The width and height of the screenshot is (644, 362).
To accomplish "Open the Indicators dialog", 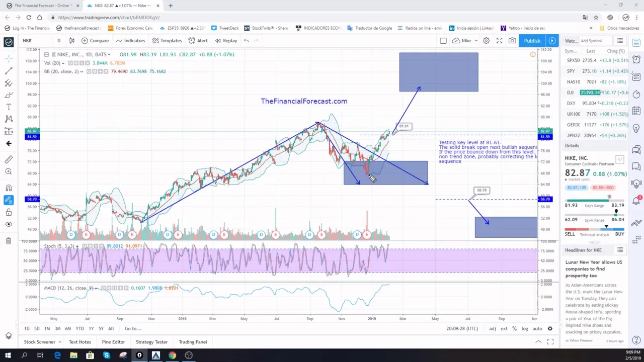I will coord(131,41).
